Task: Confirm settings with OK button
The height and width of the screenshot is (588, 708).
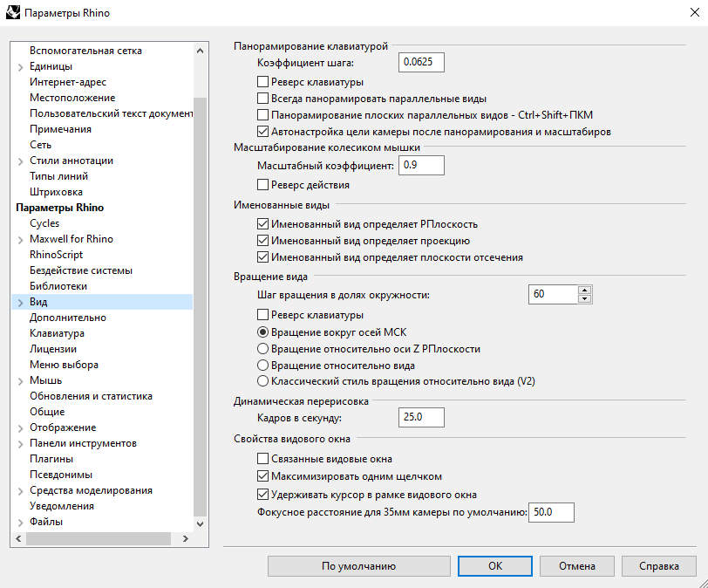Action: [x=495, y=566]
